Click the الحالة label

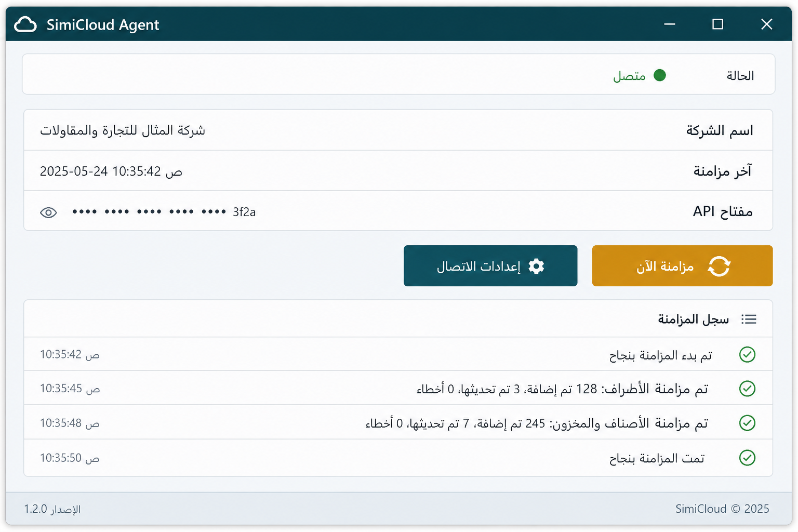(740, 76)
